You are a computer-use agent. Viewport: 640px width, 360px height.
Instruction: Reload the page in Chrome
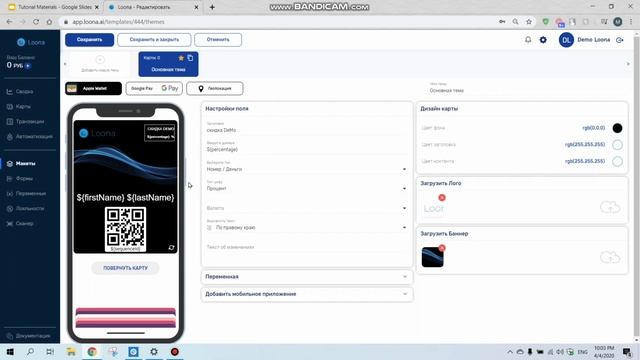tap(36, 22)
